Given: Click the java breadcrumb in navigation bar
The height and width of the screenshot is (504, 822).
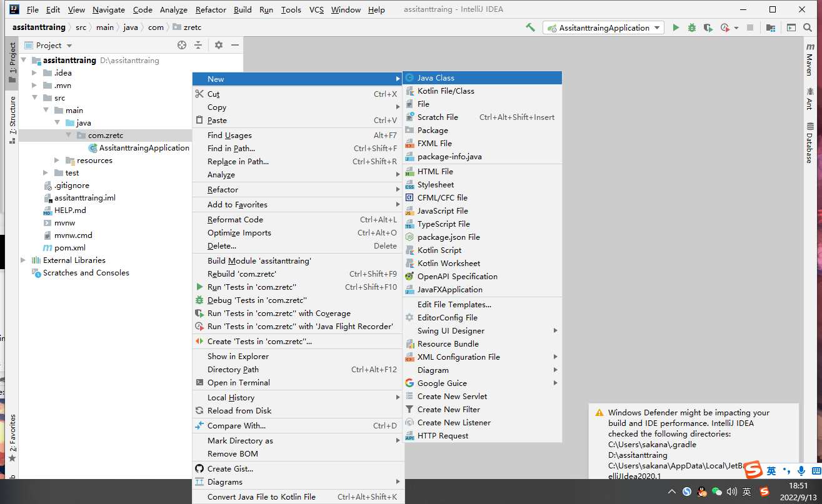Looking at the screenshot, I should tap(131, 27).
